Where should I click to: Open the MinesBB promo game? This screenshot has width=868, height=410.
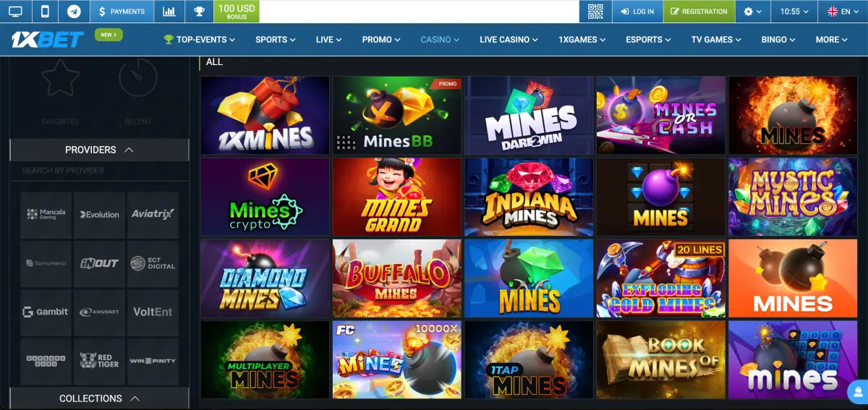(396, 116)
